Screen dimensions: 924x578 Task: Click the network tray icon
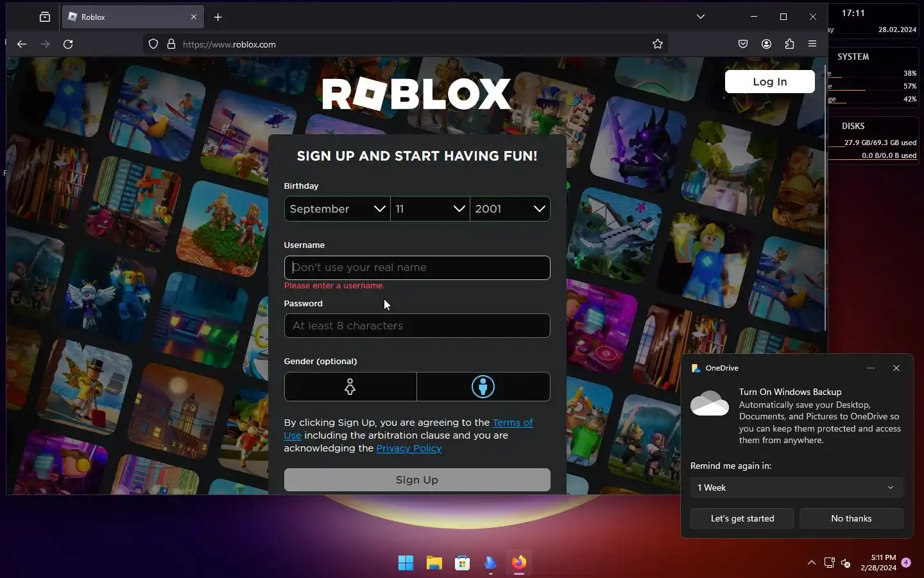click(829, 563)
